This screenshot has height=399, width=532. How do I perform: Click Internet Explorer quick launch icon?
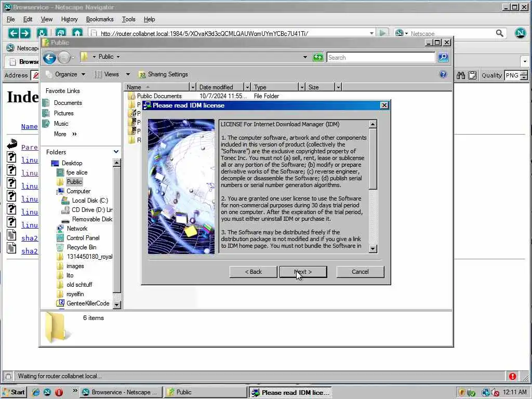click(35, 392)
